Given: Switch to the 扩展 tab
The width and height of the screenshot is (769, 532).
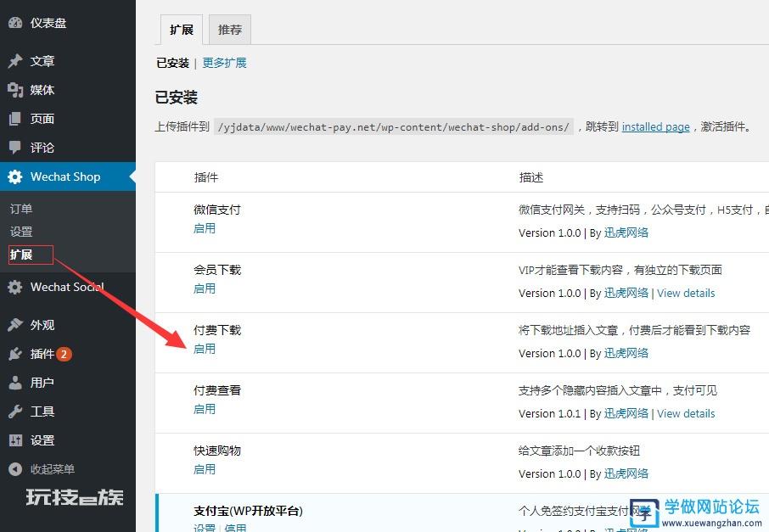Looking at the screenshot, I should (x=182, y=30).
